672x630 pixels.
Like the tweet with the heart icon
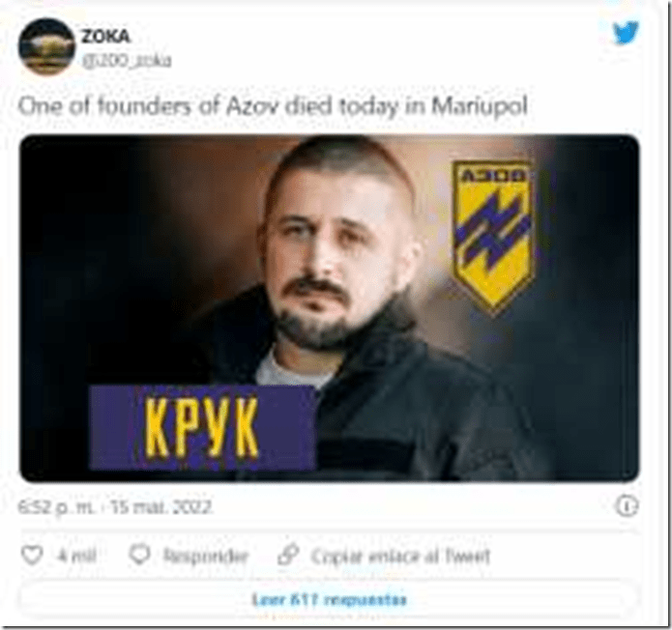tap(32, 556)
